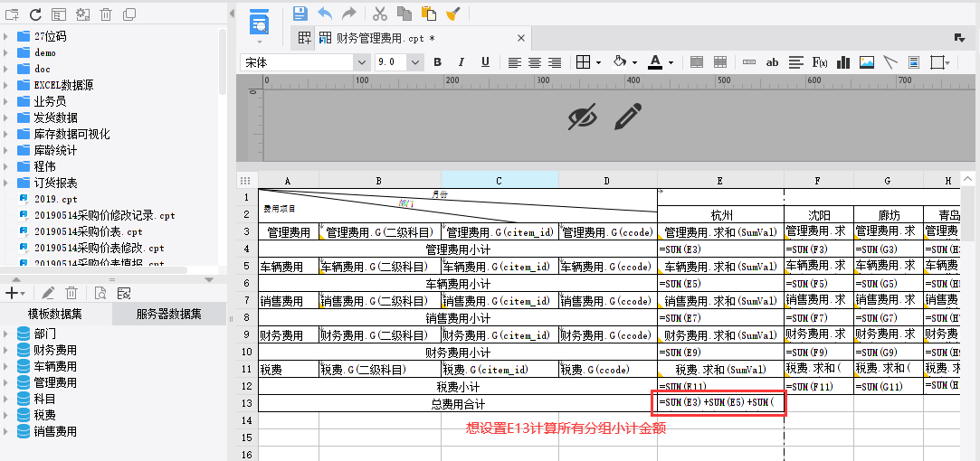Toggle the hidden eye-slash visibility icon
The height and width of the screenshot is (461, 980).
click(x=583, y=116)
